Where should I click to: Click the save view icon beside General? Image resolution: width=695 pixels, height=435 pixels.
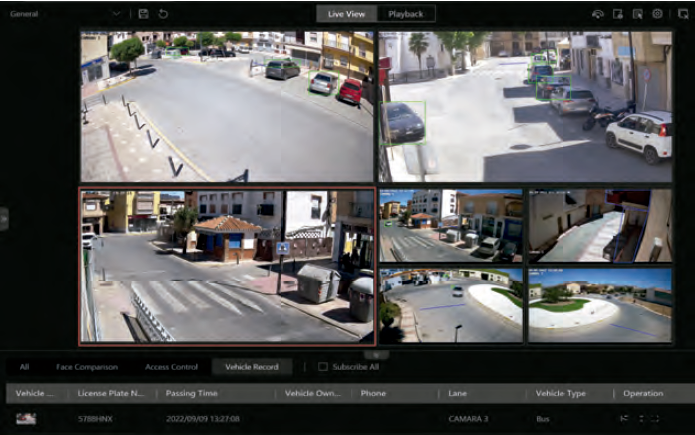click(x=144, y=14)
